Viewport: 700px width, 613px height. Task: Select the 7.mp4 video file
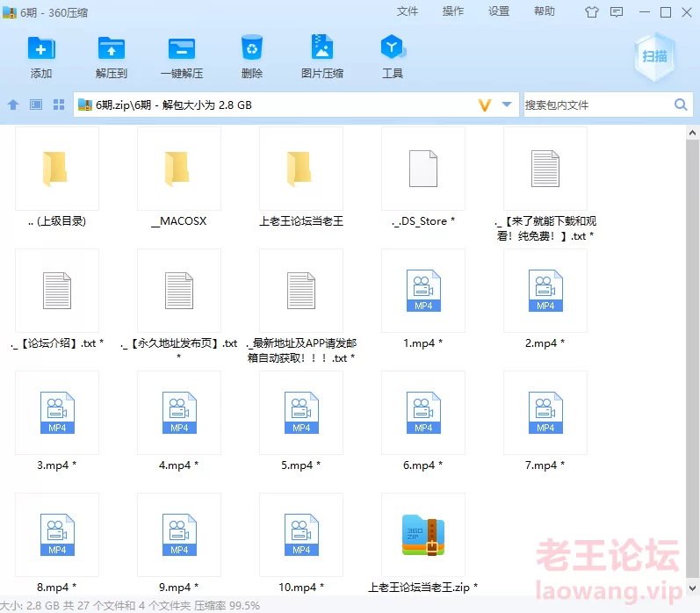coord(545,422)
